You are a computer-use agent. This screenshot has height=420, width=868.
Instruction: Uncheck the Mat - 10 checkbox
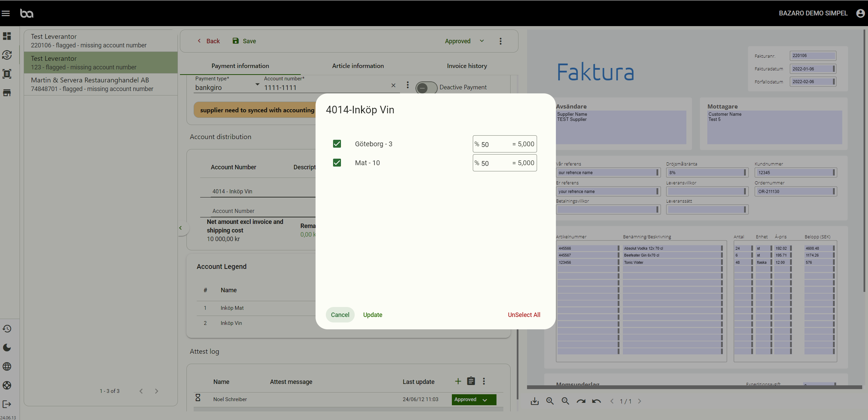click(x=337, y=163)
